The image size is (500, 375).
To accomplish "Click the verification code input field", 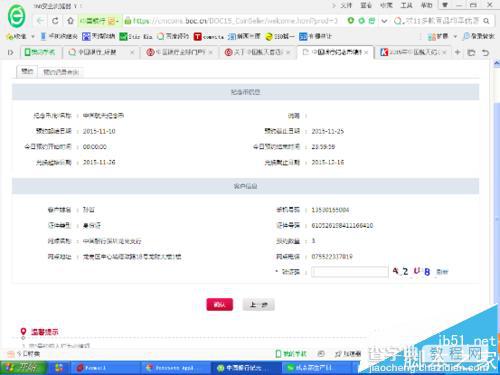I will click(349, 272).
